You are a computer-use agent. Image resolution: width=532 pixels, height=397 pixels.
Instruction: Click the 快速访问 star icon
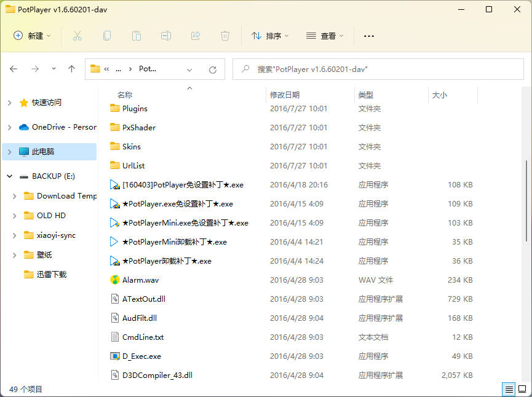(x=24, y=103)
